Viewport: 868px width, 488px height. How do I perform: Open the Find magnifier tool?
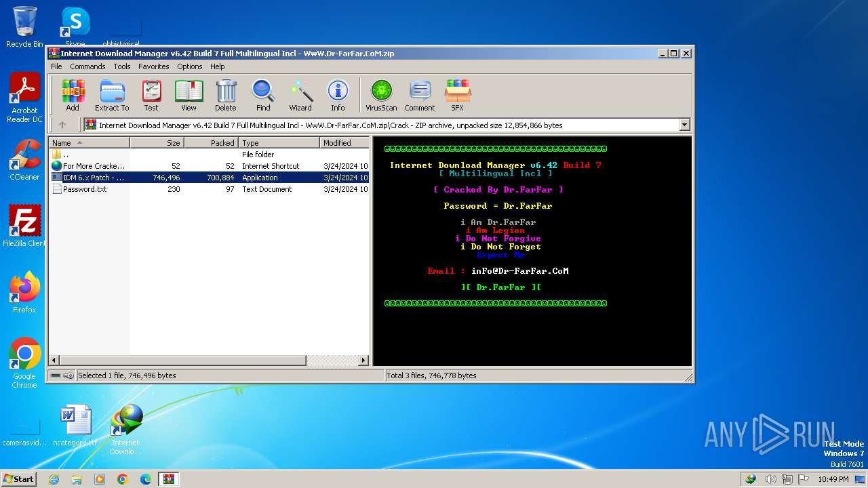[263, 95]
